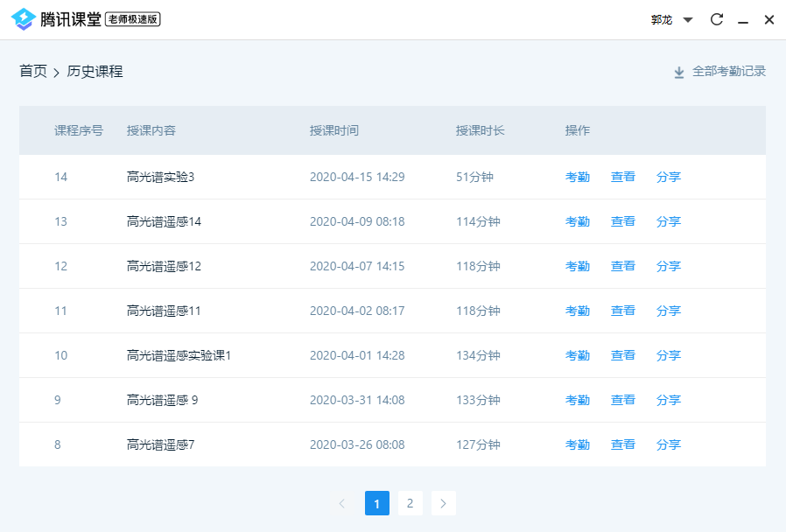Select page 2 in pagination

[x=410, y=503]
